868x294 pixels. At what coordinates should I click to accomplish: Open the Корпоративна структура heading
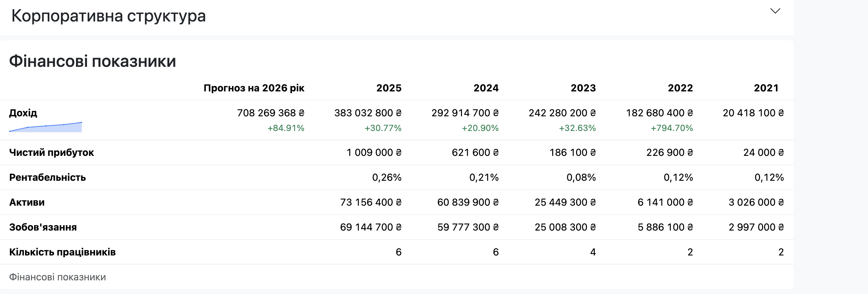109,16
